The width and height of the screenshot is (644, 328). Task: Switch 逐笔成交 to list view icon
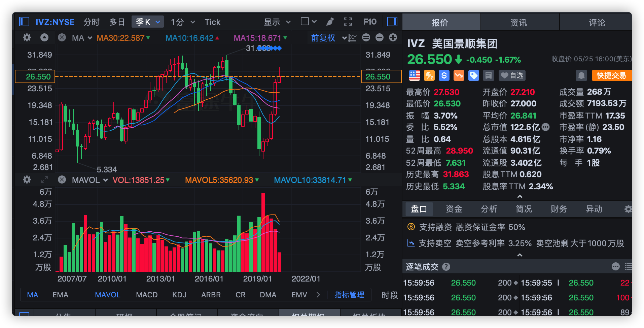pyautogui.click(x=628, y=267)
